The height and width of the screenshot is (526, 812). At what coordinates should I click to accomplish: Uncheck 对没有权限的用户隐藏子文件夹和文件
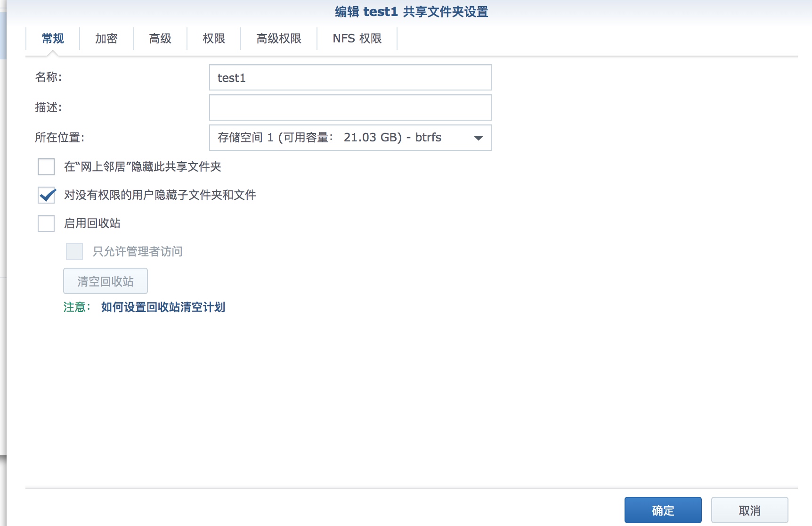pos(46,195)
